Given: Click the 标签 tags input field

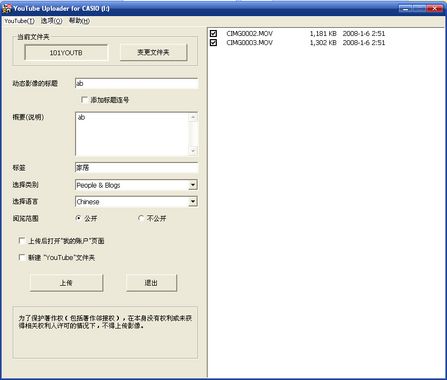Looking at the screenshot, I should click(x=137, y=168).
